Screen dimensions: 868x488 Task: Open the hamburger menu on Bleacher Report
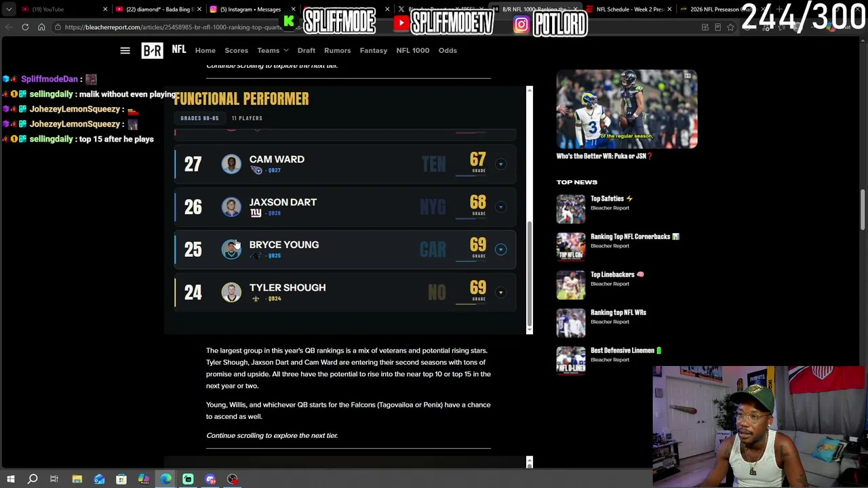pos(125,50)
